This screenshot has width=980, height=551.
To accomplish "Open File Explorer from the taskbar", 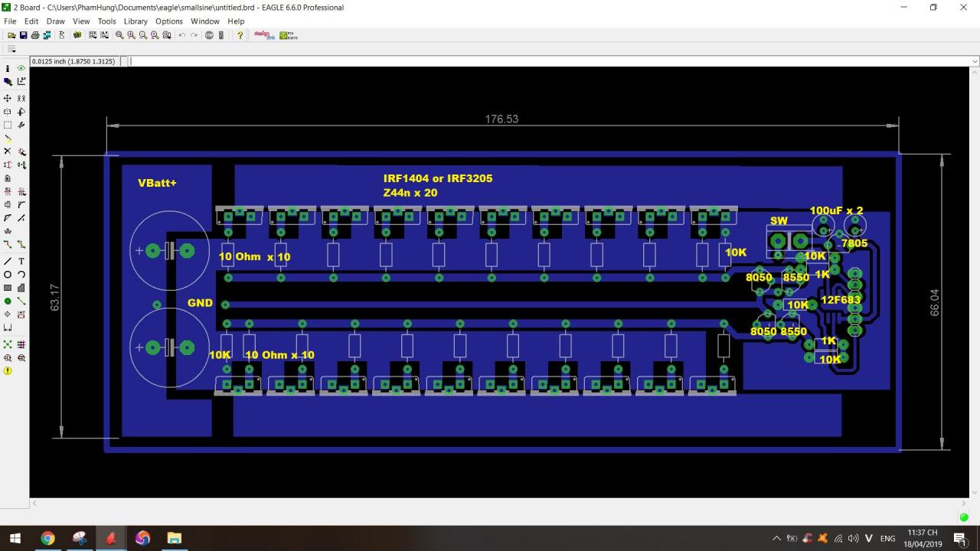I will (x=174, y=538).
